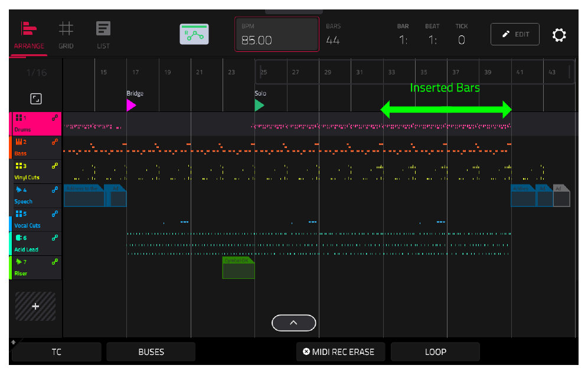
Task: Open the Grid view tab
Action: coord(66,35)
